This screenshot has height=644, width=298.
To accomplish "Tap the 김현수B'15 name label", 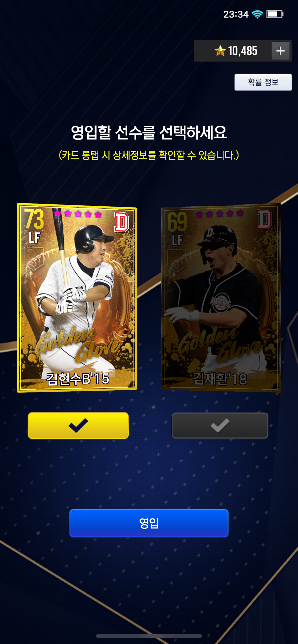I will (78, 378).
